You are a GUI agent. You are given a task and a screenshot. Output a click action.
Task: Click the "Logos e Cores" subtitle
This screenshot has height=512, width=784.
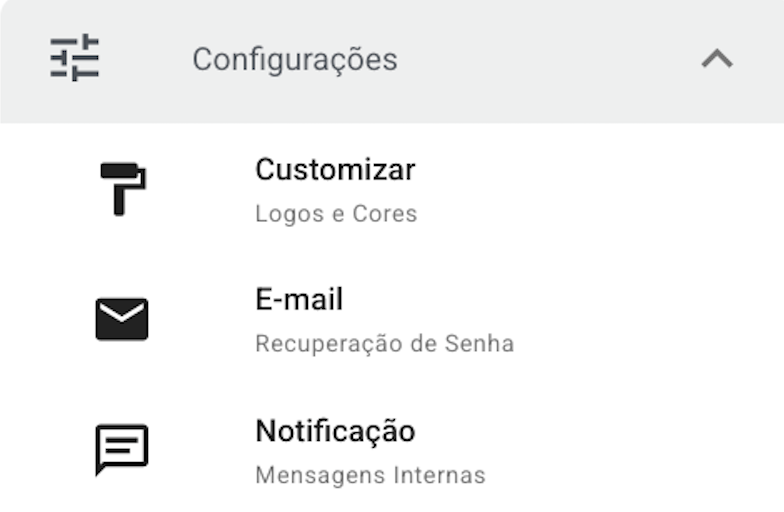pyautogui.click(x=336, y=214)
